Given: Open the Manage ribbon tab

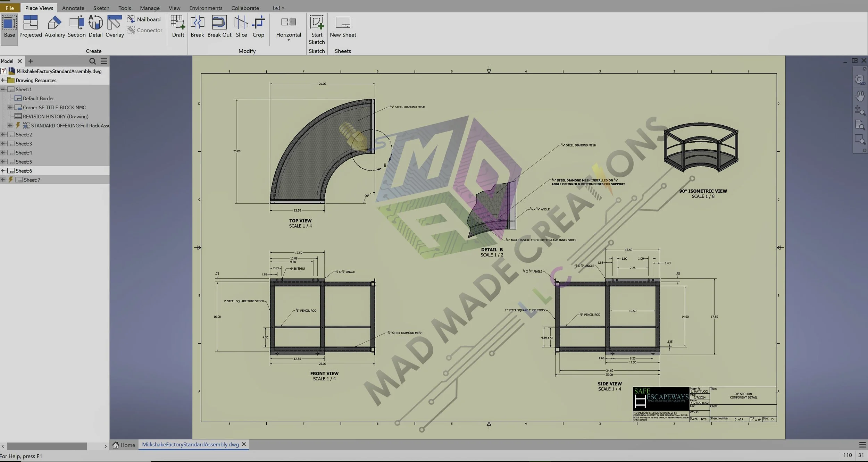Looking at the screenshot, I should (150, 8).
